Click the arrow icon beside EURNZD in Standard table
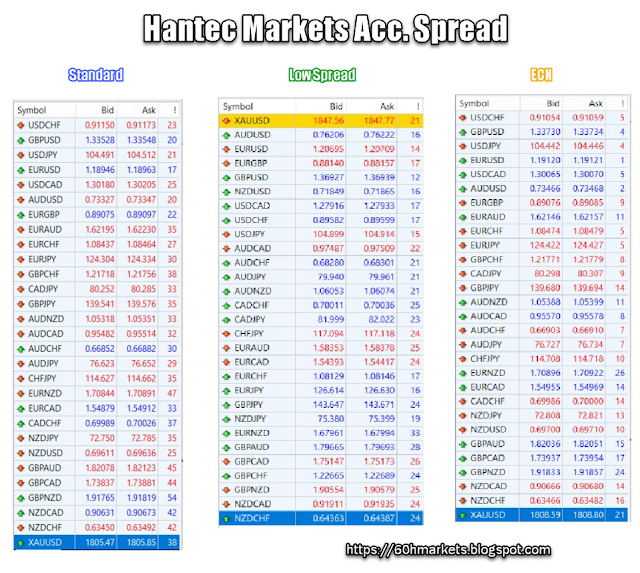The image size is (640, 573). coord(21,394)
